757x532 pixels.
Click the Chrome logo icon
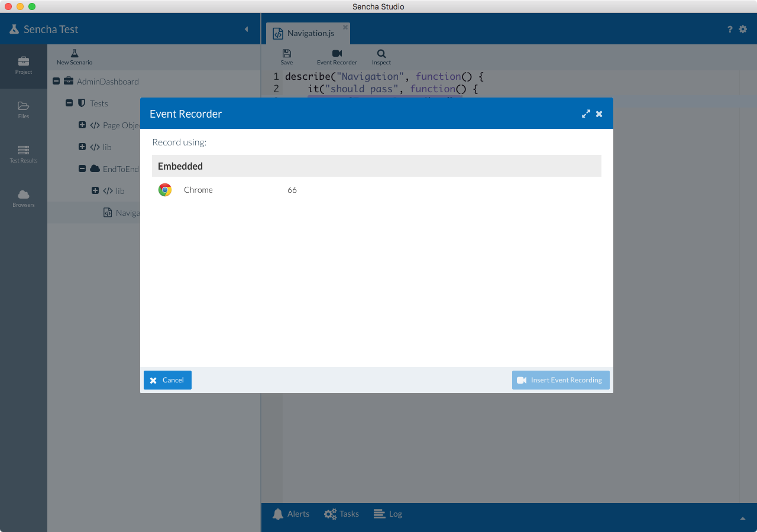(165, 190)
